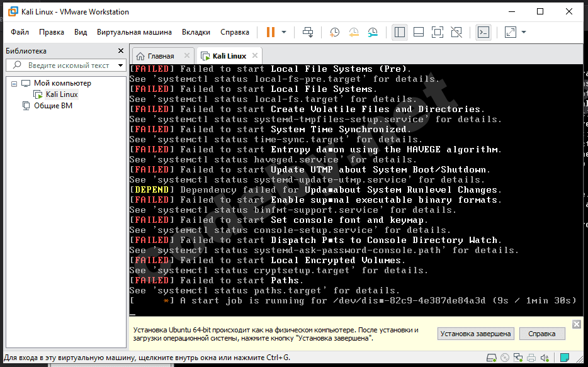
Task: Open the snapshot manager with wrench icon
Action: coord(373,32)
